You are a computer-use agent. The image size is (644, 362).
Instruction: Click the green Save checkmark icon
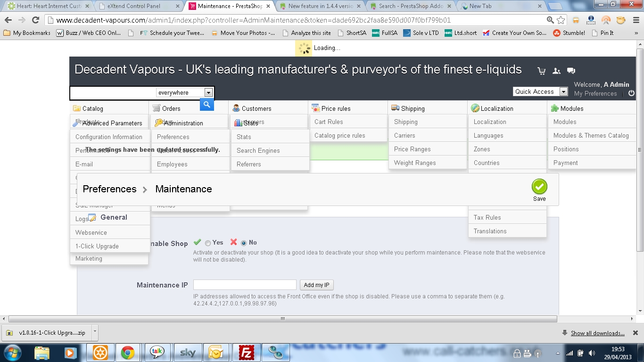pyautogui.click(x=539, y=187)
